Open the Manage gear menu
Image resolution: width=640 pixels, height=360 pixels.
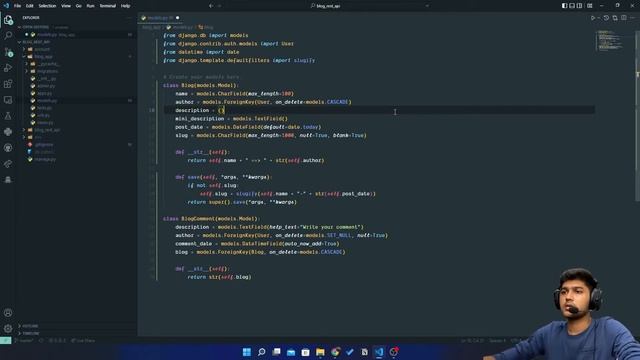pos(8,328)
